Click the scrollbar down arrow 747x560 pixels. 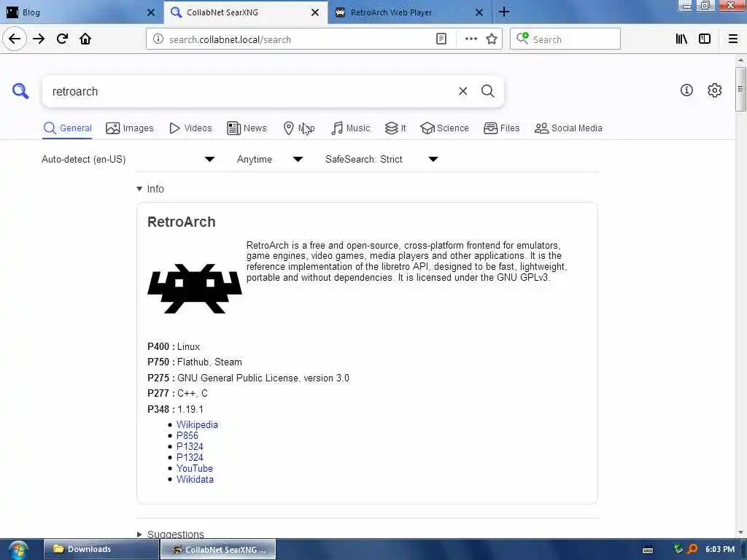740,532
